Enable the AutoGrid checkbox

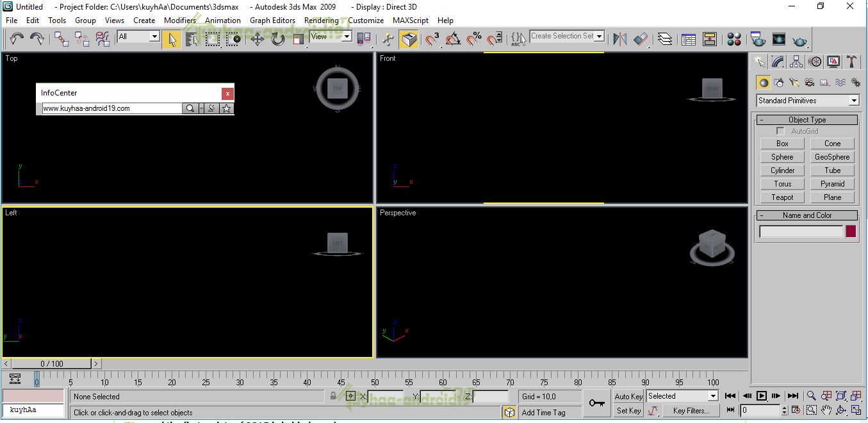(x=780, y=131)
